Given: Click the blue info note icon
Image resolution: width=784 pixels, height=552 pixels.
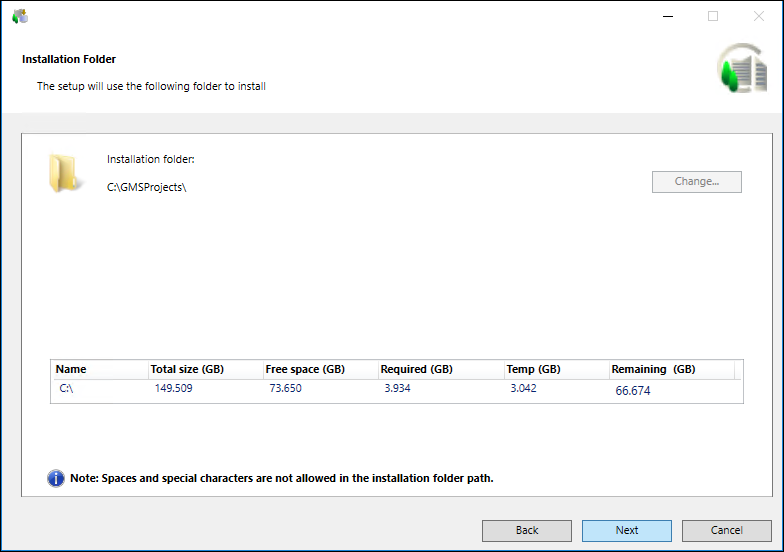Looking at the screenshot, I should [x=56, y=478].
